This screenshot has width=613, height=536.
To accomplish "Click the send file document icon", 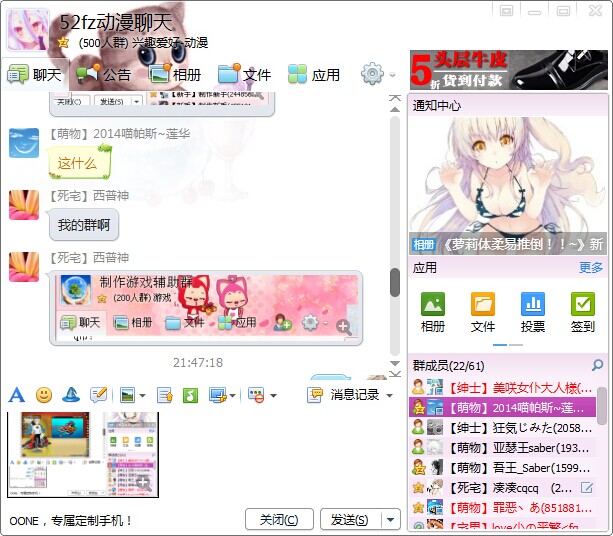I will pos(165,395).
